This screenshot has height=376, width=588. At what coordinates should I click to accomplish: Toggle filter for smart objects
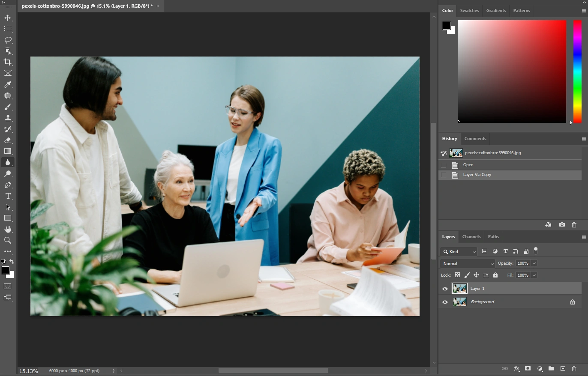coord(526,251)
